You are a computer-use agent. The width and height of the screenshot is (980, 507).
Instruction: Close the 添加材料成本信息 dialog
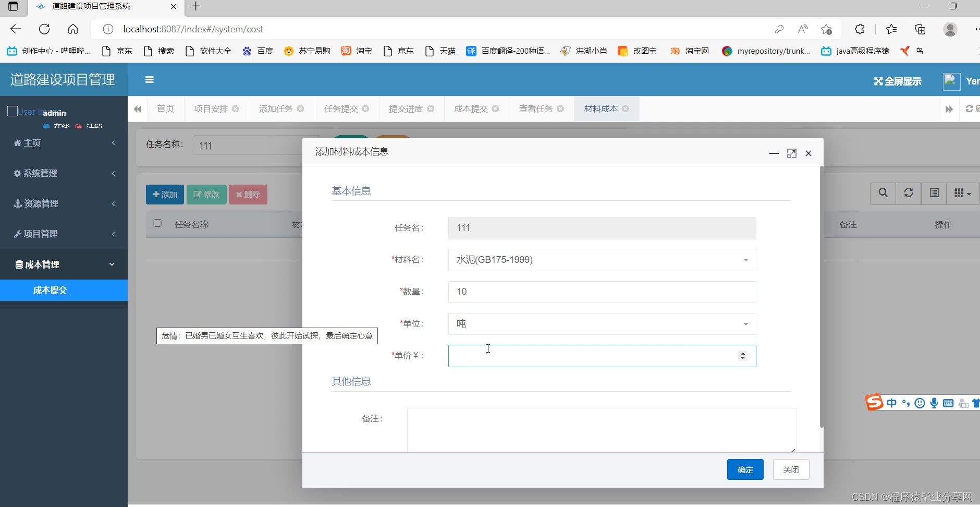click(x=808, y=153)
